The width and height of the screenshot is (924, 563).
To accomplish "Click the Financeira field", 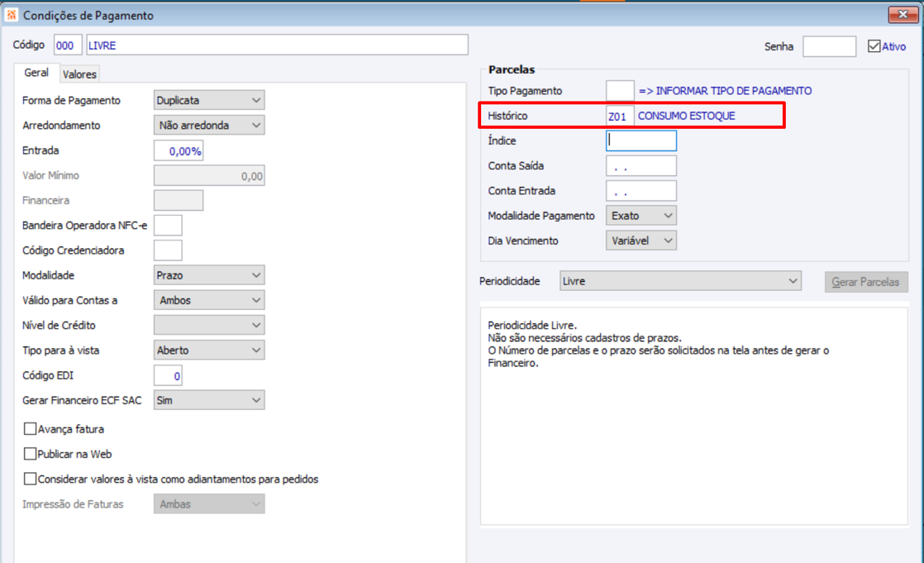I will click(x=179, y=200).
